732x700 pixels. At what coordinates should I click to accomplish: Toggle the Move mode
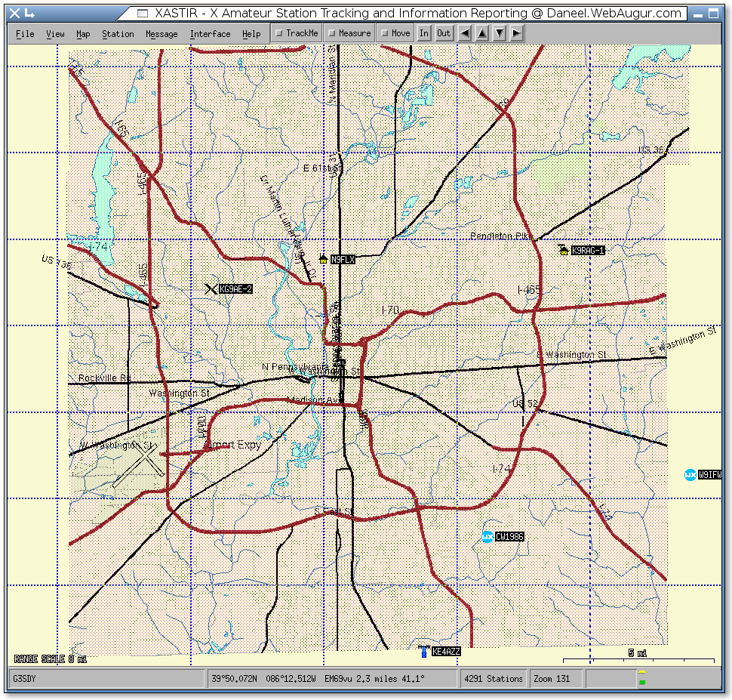(x=395, y=33)
